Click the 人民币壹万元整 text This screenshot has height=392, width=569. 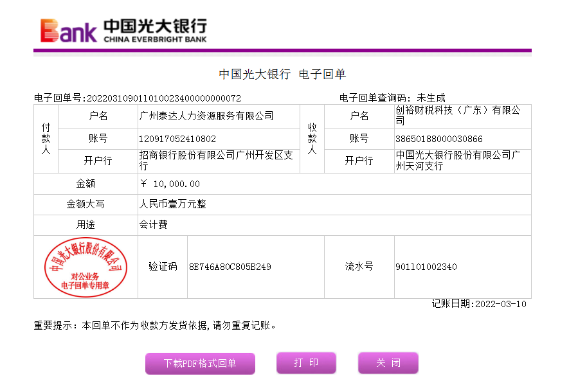173,204
